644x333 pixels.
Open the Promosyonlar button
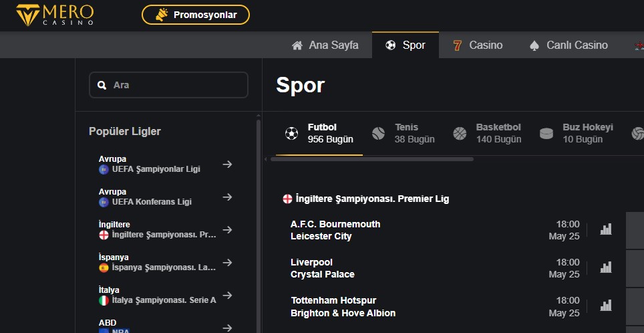(x=196, y=15)
